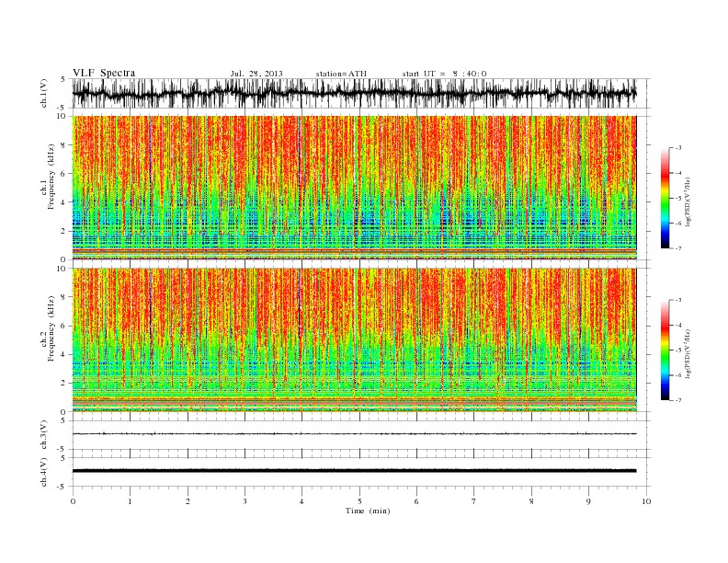Click the "ch.4(V)" axis label
The height and width of the screenshot is (563, 728).
[44, 472]
